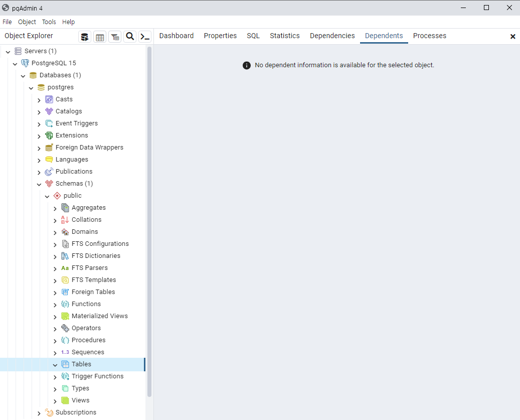The width and height of the screenshot is (520, 420).
Task: Click the FTS Dictionaries icon
Action: click(65, 256)
